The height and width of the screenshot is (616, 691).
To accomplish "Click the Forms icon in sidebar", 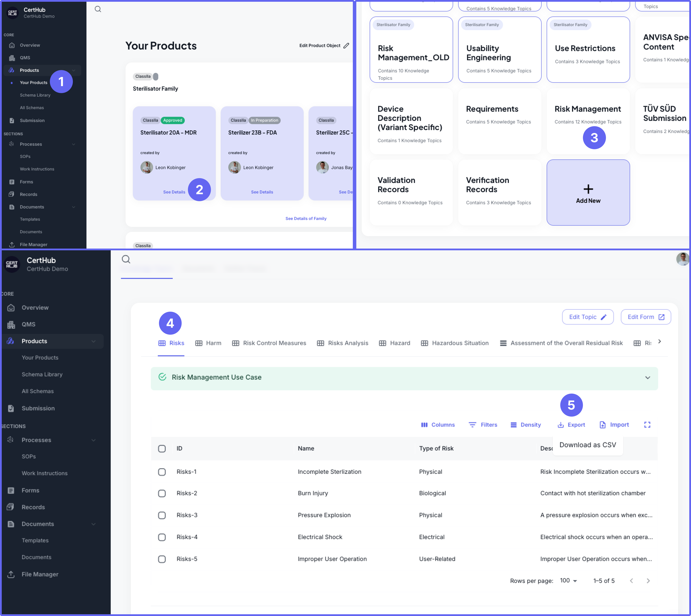I will point(11,490).
